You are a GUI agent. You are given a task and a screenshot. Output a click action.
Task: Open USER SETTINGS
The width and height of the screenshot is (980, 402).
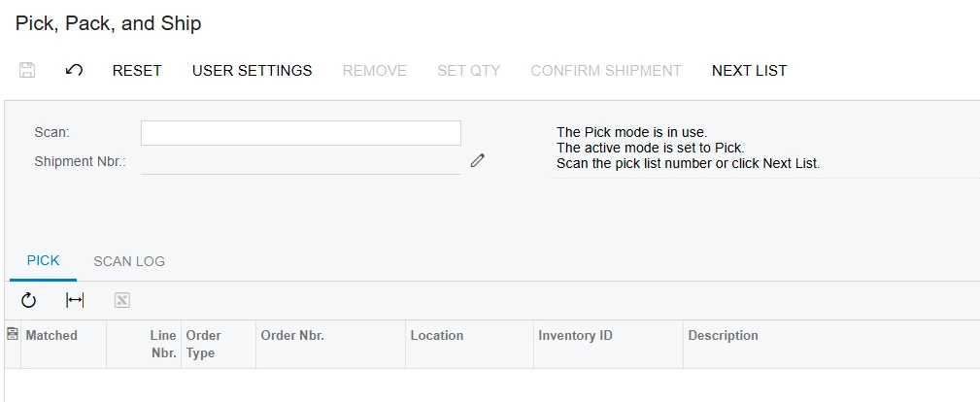(252, 71)
